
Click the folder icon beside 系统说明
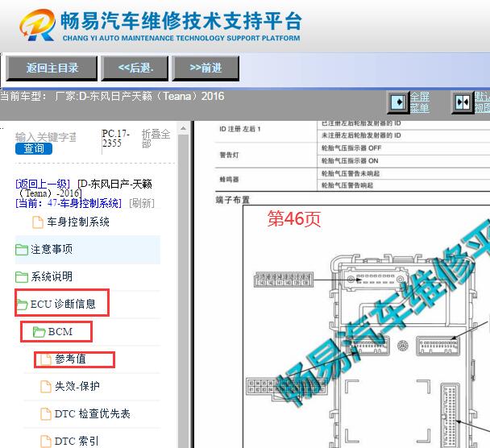coord(22,277)
